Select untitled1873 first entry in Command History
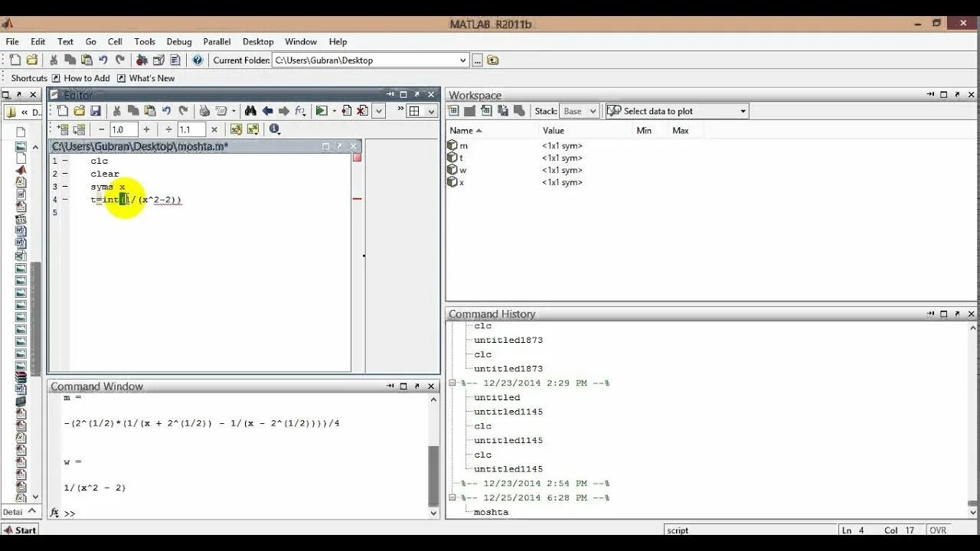Screen dimensions: 980x551 coord(508,340)
